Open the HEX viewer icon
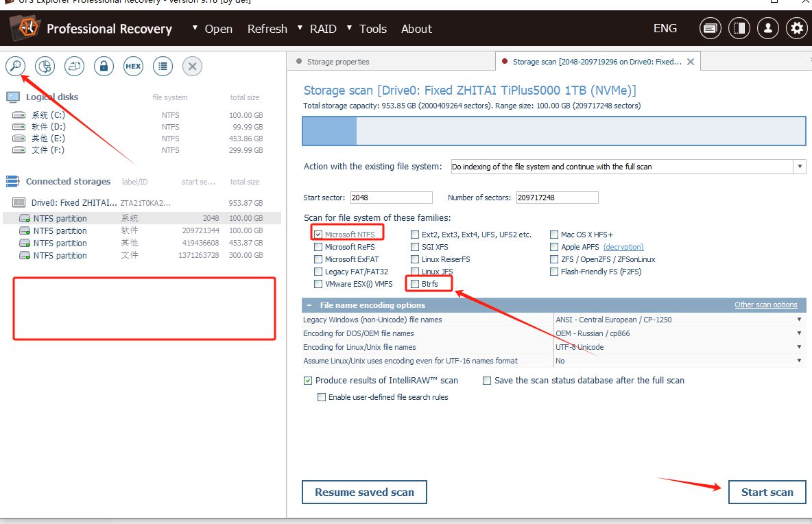Viewport: 812px width, 524px height. click(x=134, y=67)
